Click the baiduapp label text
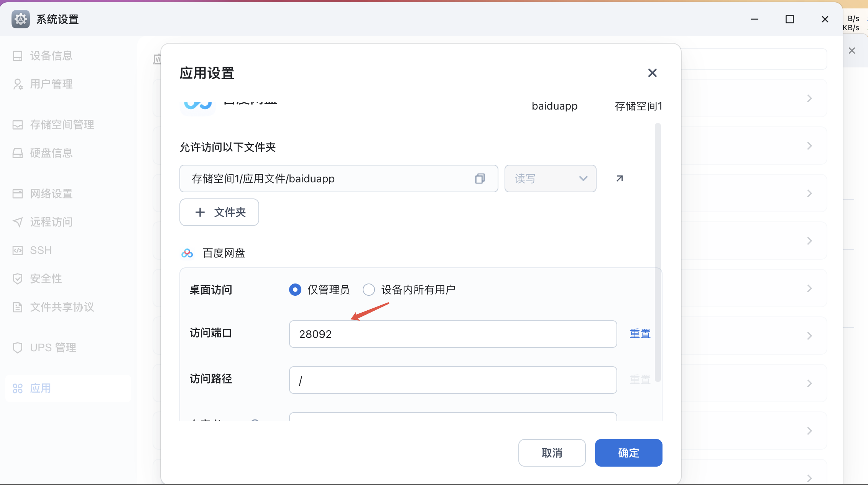This screenshot has width=868, height=485. (x=554, y=106)
